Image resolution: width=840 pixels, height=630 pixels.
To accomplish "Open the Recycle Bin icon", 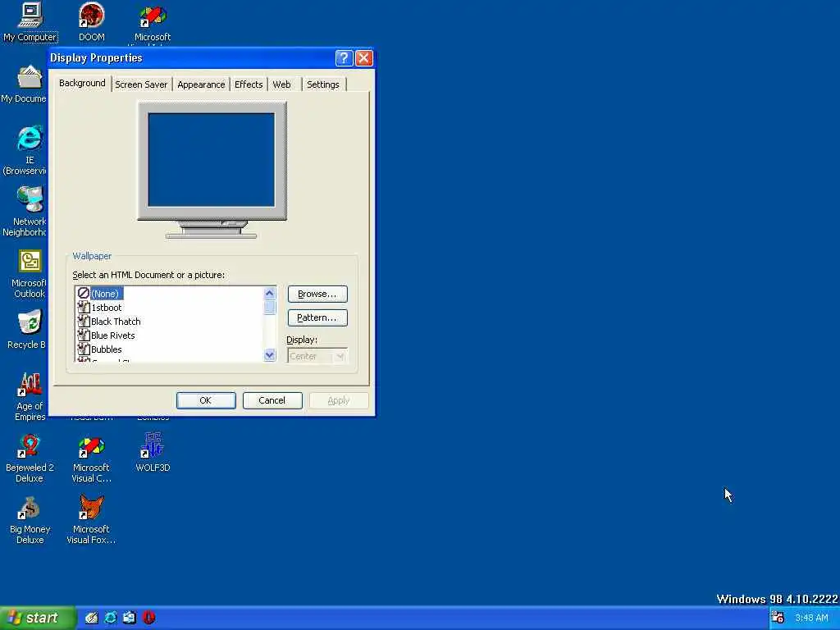I will coord(27,331).
